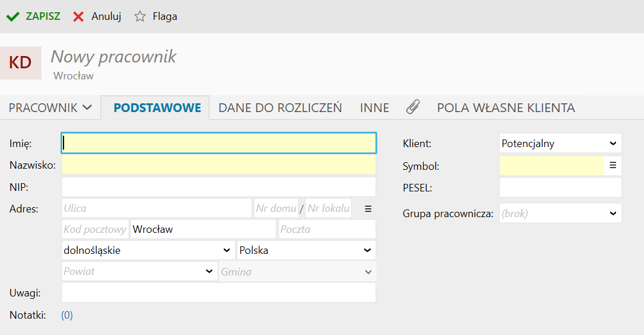Toggle the Flaga star icon
The height and width of the screenshot is (335, 644).
point(140,16)
